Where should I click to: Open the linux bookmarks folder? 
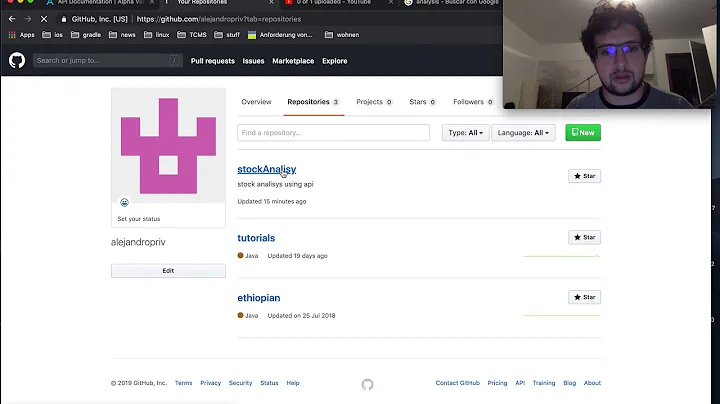coord(157,35)
